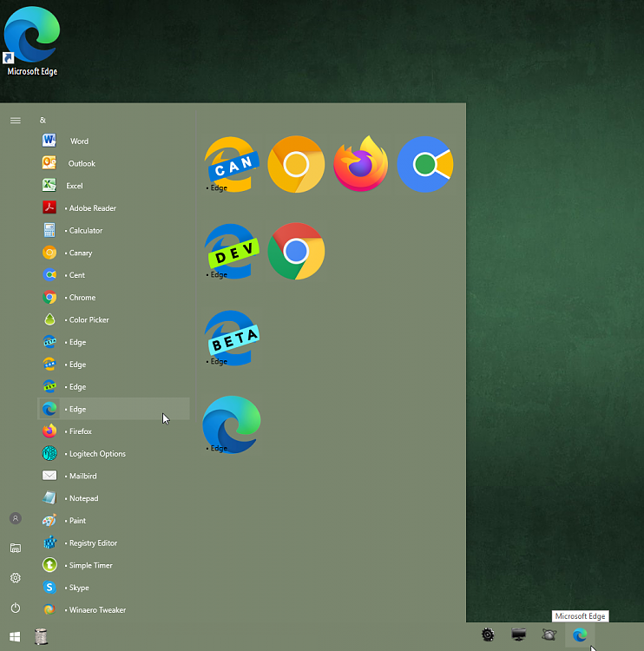Open Settings gear in Start sidebar

click(16, 578)
